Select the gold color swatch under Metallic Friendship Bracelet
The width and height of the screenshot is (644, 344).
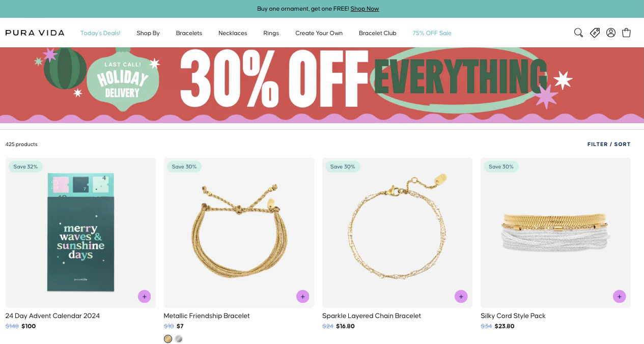[168, 338]
